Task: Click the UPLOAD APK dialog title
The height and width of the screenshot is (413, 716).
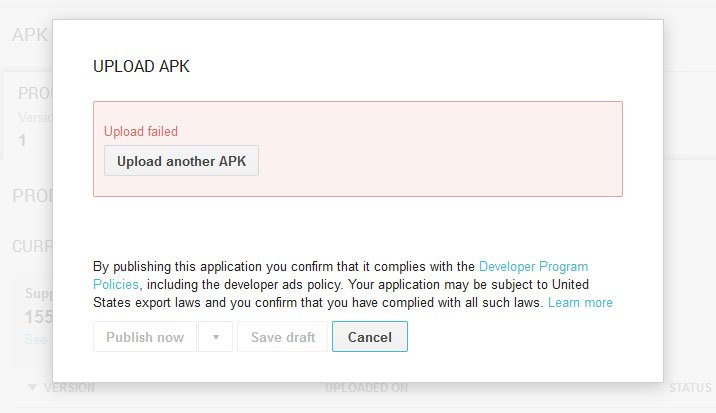Action: pos(141,66)
